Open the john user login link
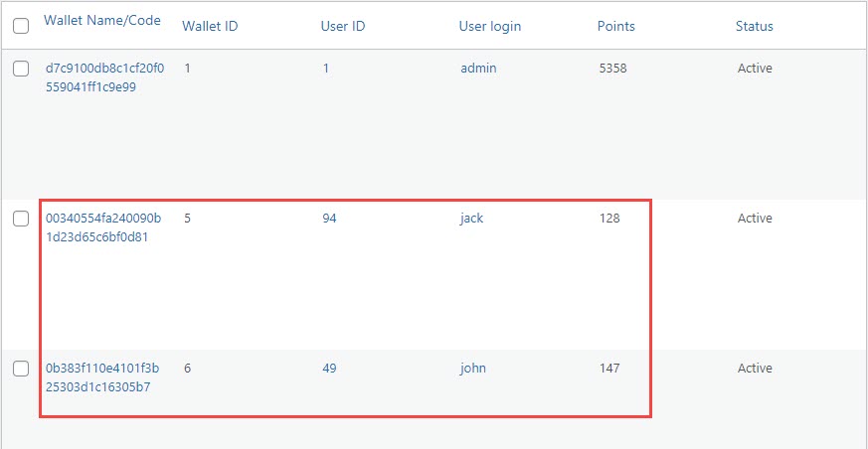 473,368
